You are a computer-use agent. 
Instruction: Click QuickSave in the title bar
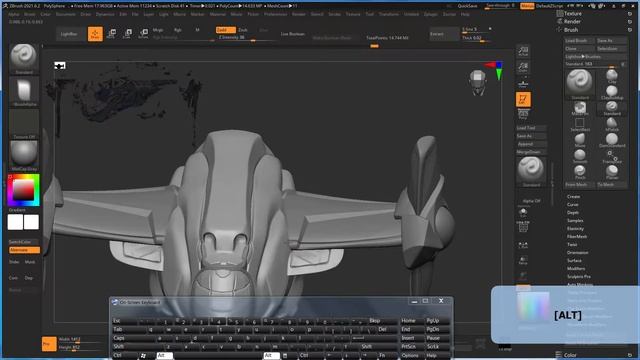(467, 6)
